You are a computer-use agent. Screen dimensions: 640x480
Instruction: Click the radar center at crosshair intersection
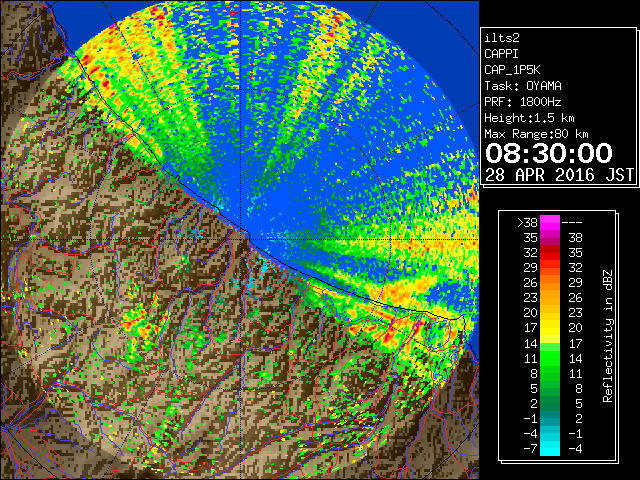[x=241, y=240]
